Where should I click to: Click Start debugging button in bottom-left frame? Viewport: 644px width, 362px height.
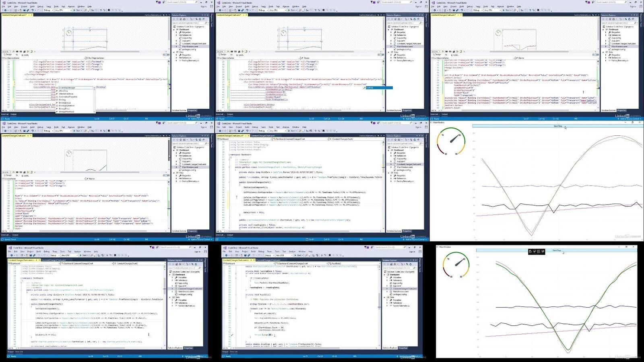coord(84,255)
